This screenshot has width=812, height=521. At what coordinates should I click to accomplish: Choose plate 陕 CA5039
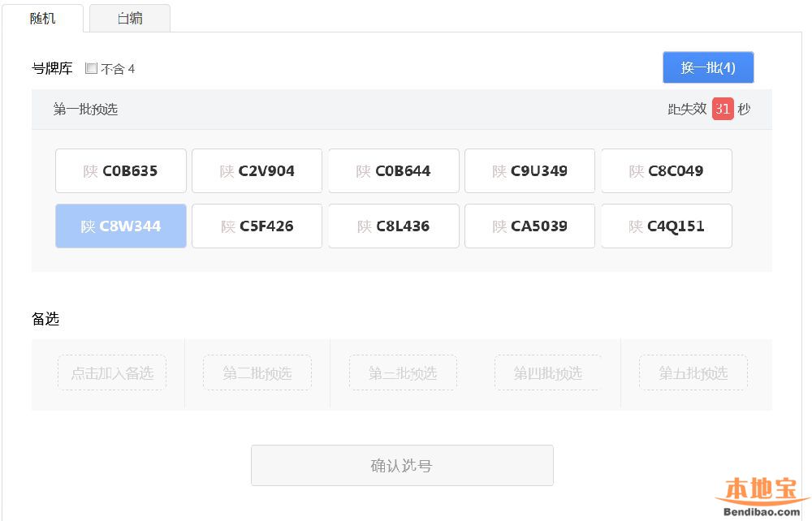(529, 226)
